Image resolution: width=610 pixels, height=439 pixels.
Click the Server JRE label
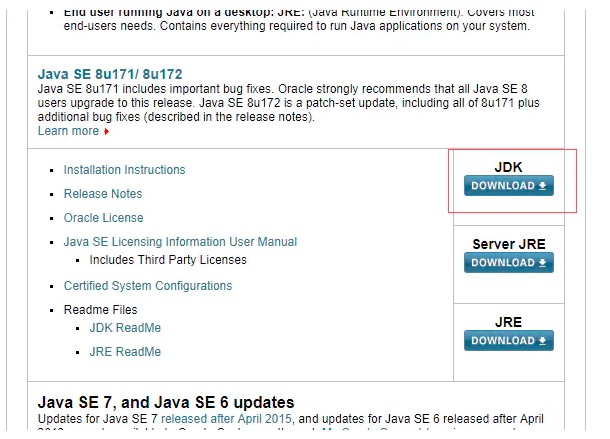508,244
